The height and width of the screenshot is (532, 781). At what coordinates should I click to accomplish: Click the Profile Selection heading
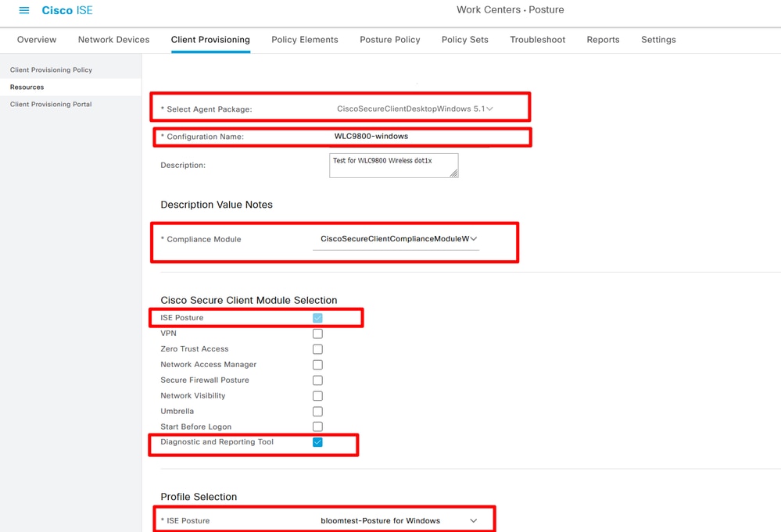click(x=199, y=497)
